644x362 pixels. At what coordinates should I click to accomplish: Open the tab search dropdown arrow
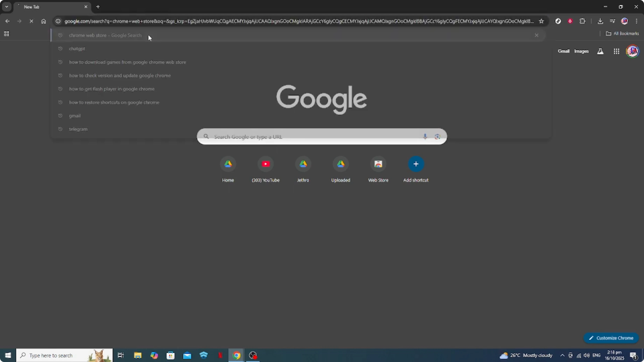[6, 6]
